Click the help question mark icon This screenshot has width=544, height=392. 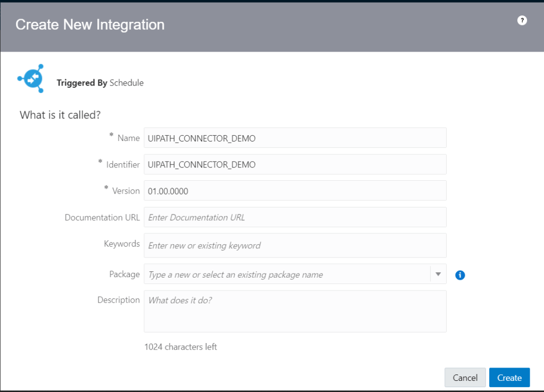pyautogui.click(x=522, y=21)
